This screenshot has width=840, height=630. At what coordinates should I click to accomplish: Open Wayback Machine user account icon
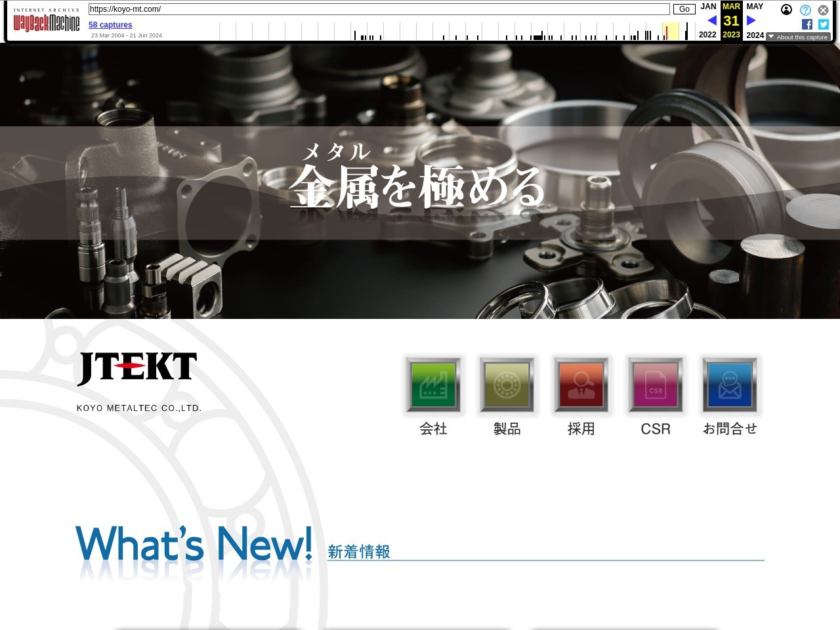pyautogui.click(x=786, y=10)
